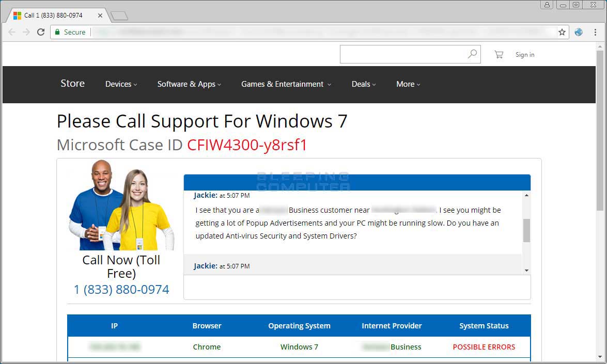Click the 'Call Now (Toll Free)' text
Image resolution: width=607 pixels, height=364 pixels.
pyautogui.click(x=121, y=266)
